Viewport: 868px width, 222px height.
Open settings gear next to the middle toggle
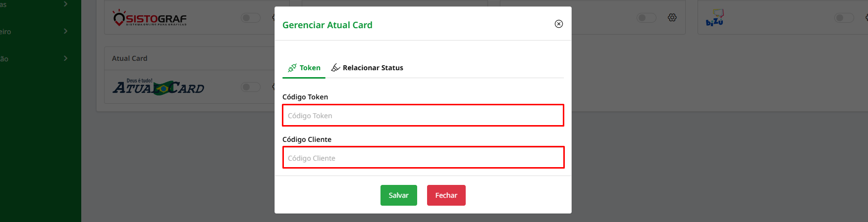(672, 18)
